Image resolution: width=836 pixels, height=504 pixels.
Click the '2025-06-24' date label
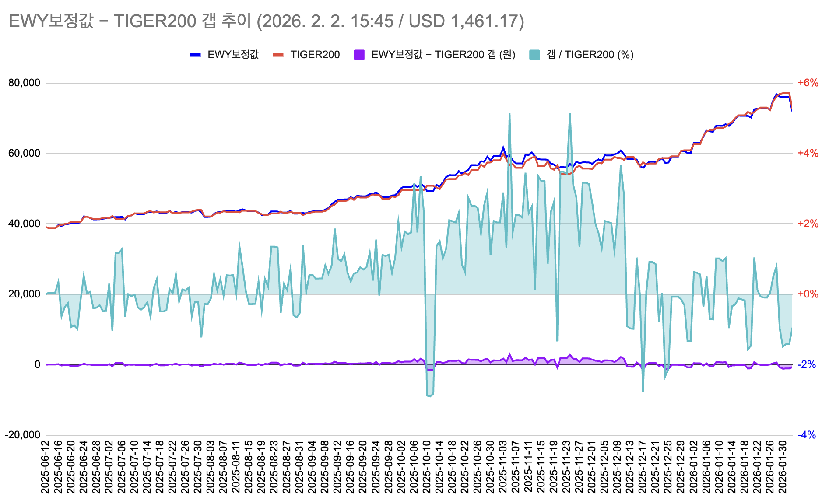tap(83, 467)
